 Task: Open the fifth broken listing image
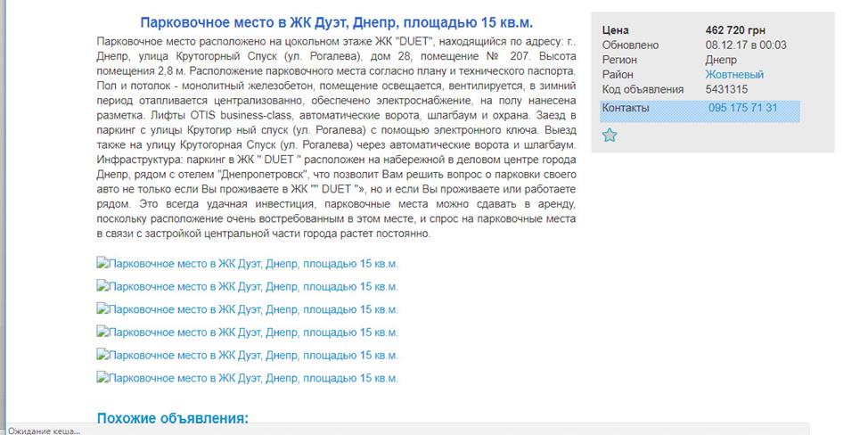248,355
